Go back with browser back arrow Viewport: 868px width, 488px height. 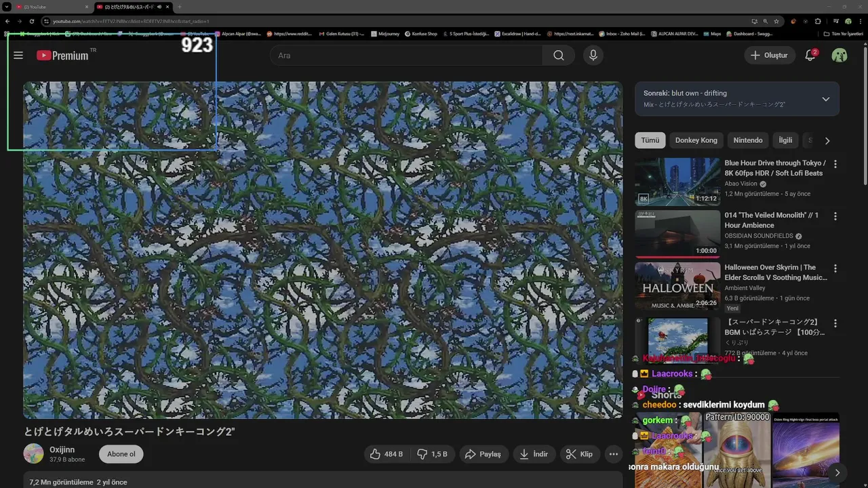[x=7, y=22]
